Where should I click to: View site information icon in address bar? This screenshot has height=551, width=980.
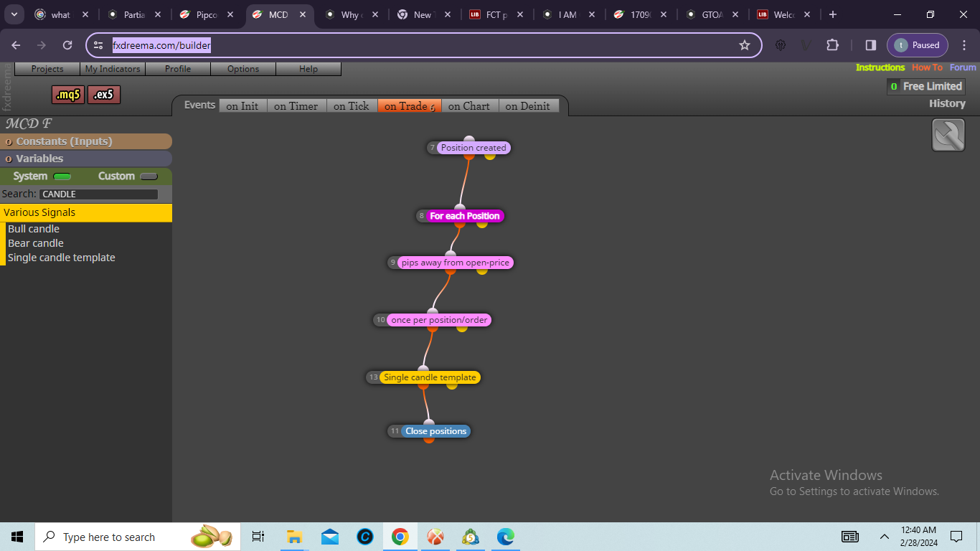tap(99, 45)
